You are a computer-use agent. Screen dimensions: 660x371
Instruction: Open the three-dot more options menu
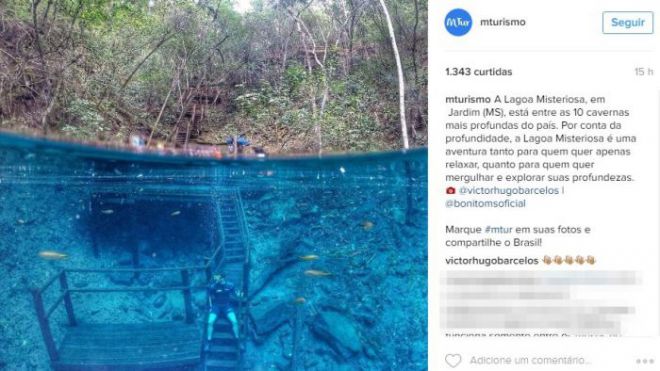(x=644, y=361)
